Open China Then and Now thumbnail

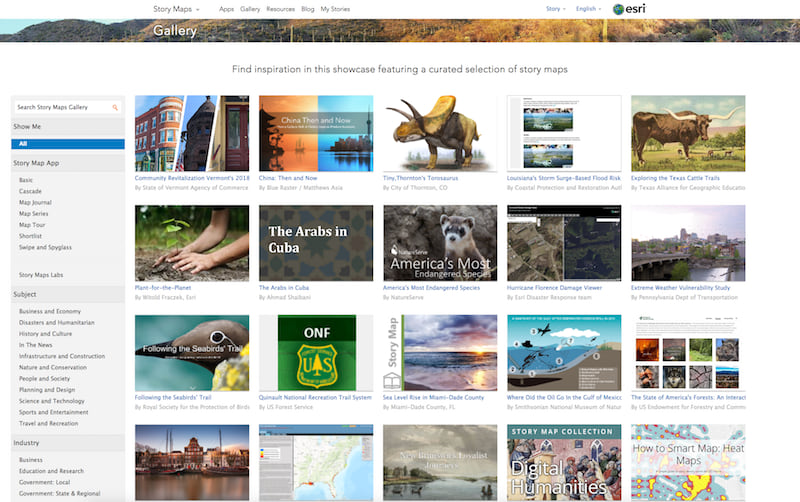tap(316, 133)
